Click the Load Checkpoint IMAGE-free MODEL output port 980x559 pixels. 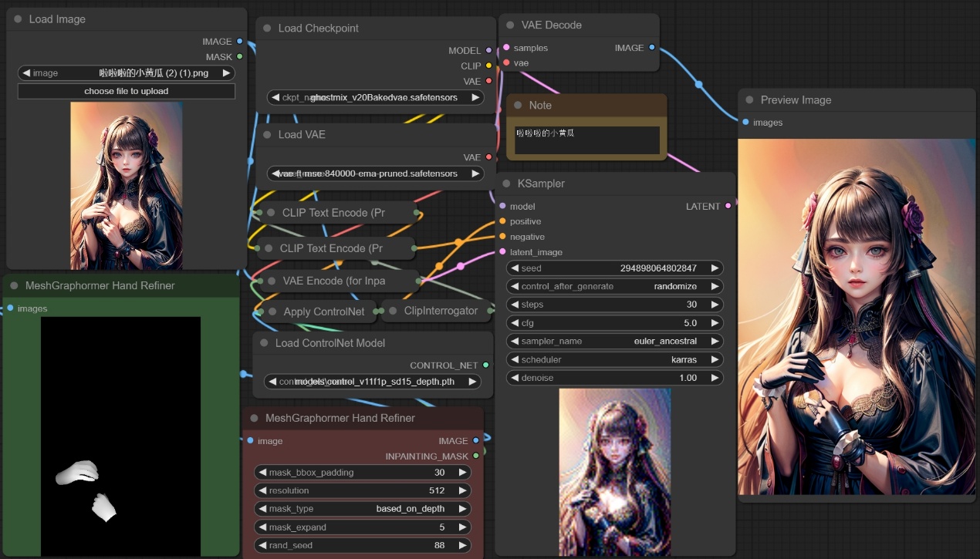point(488,50)
